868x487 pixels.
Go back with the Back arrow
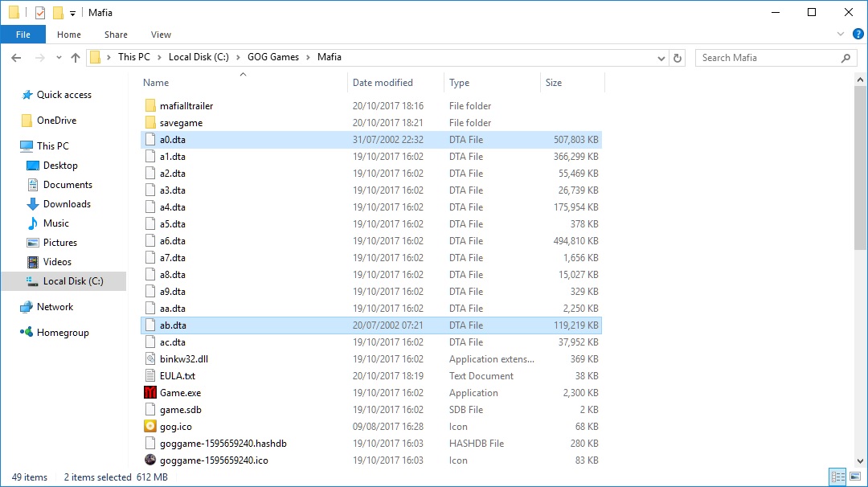point(16,58)
